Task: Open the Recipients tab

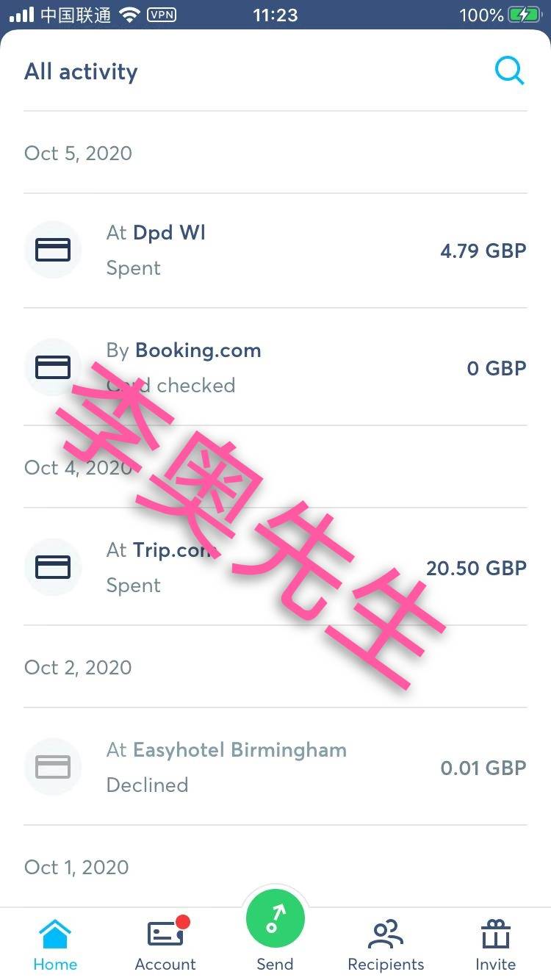Action: (386, 945)
